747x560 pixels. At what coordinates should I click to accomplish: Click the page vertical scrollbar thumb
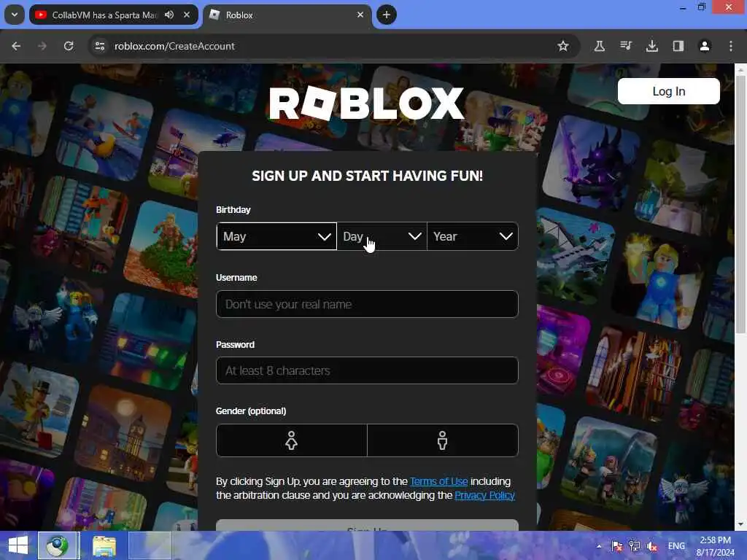740,205
